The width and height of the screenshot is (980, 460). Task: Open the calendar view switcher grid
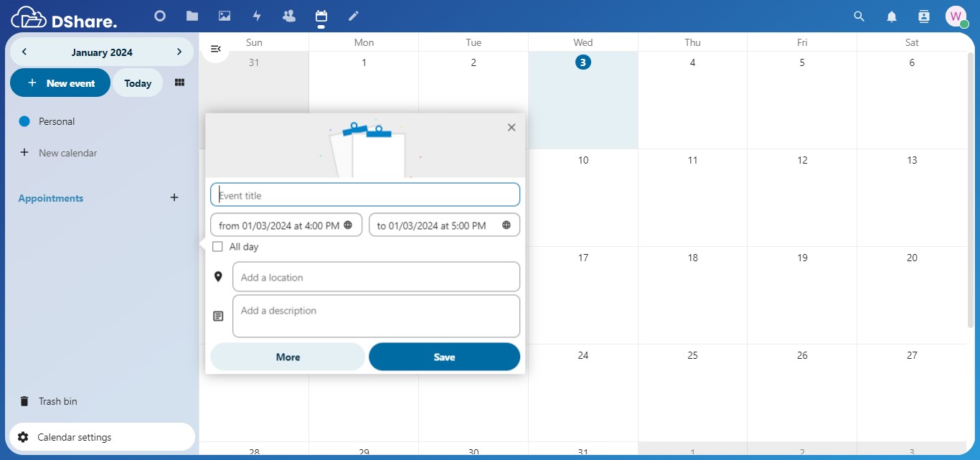tap(179, 83)
